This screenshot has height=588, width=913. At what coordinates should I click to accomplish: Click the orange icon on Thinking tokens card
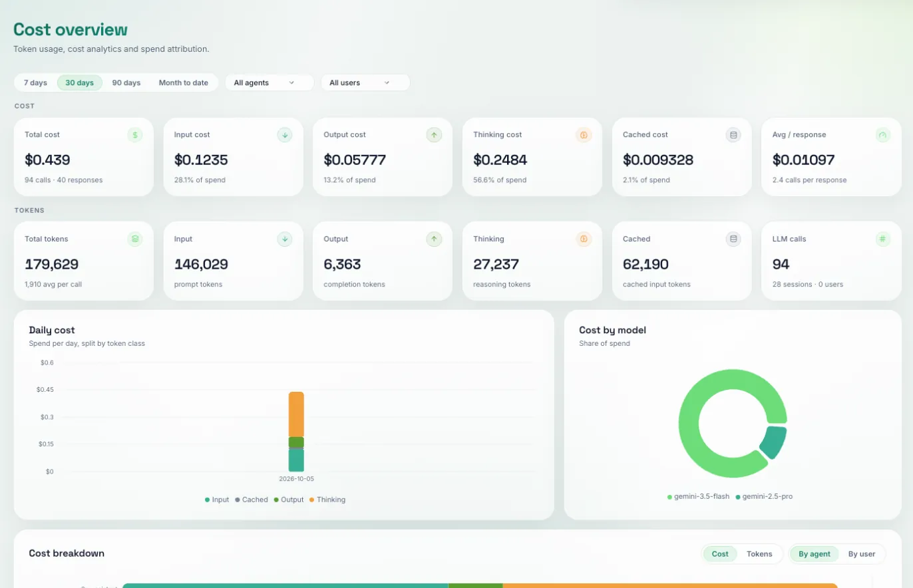584,239
